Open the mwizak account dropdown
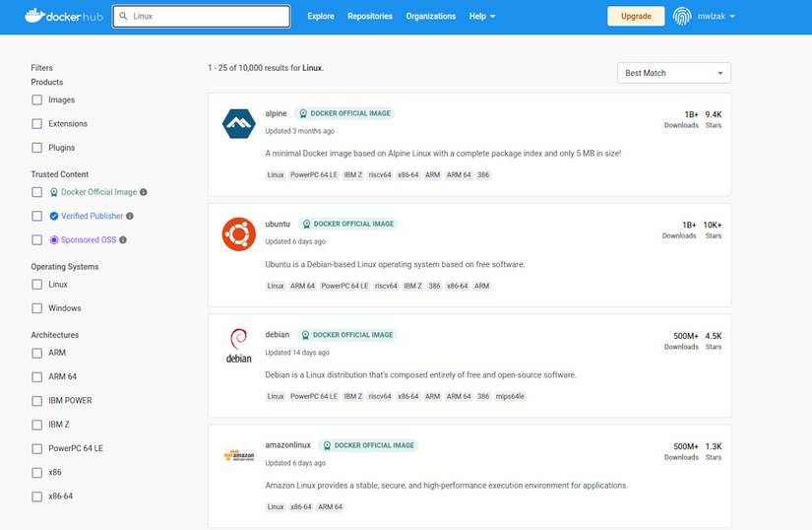Screen dimensions: 812x530 [716, 16]
